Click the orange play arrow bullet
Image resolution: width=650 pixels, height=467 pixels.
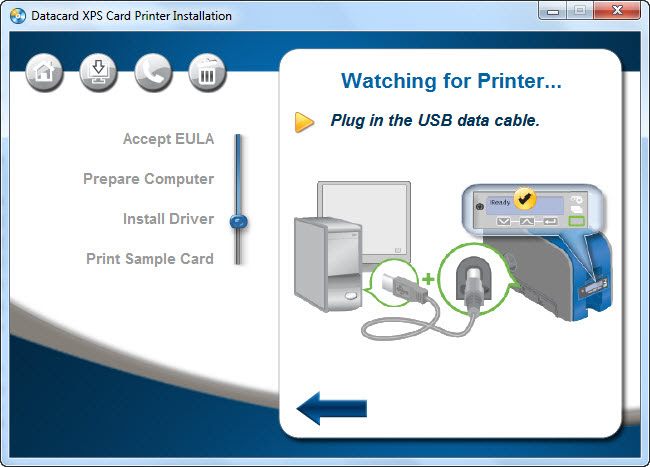click(x=304, y=122)
